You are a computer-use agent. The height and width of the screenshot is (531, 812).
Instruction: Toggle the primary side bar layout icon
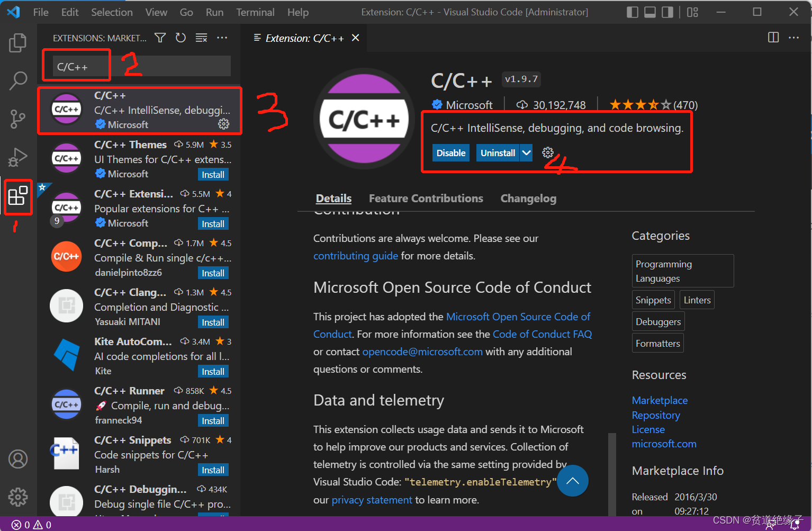(632, 12)
